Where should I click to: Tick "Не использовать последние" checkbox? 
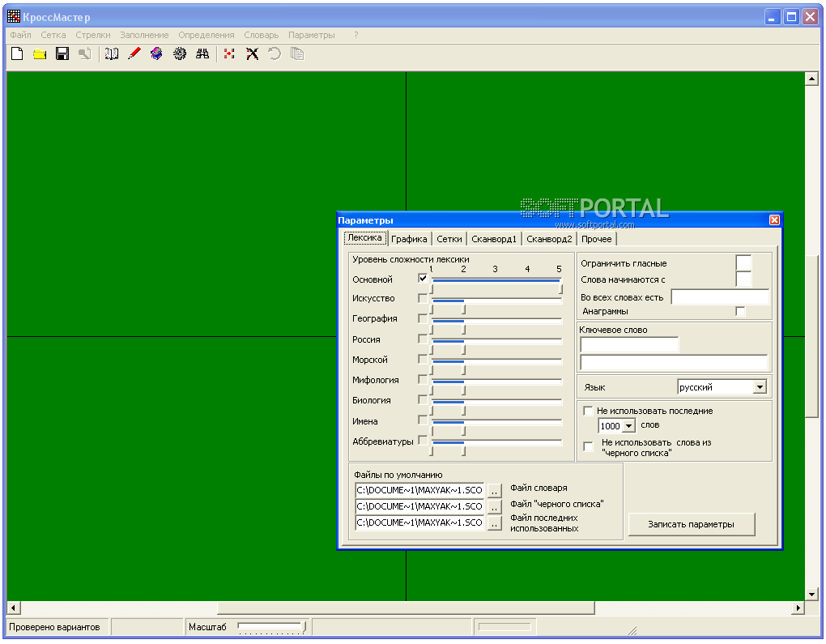pyautogui.click(x=588, y=411)
